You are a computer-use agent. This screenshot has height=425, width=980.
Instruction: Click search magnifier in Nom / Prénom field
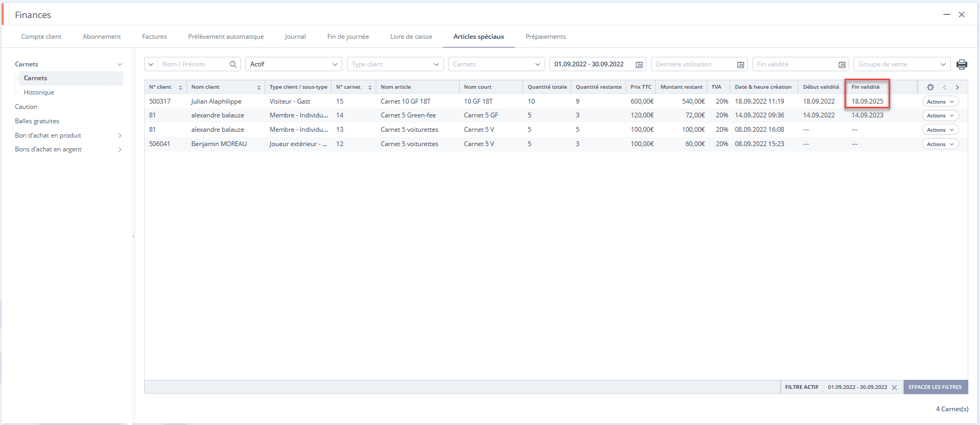(x=233, y=64)
